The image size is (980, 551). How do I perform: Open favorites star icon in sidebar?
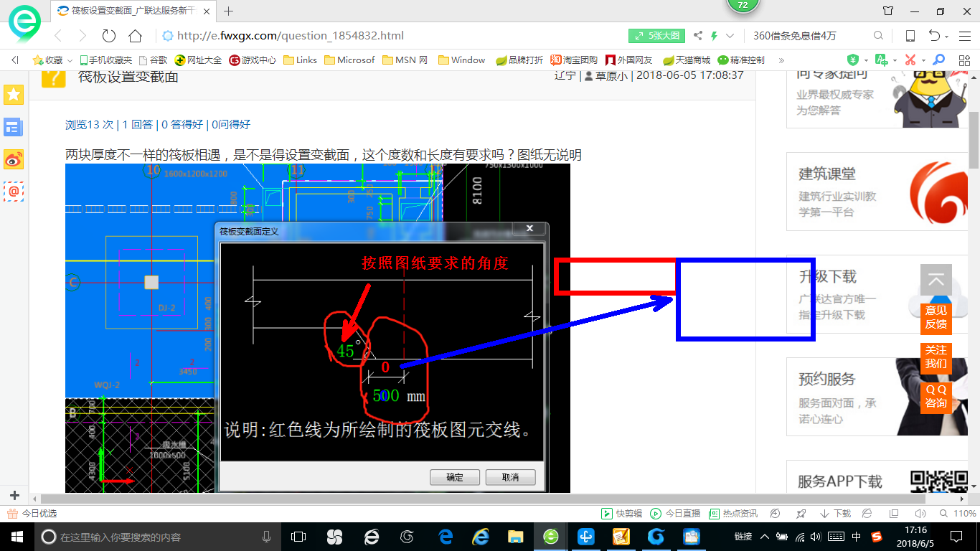click(x=14, y=94)
